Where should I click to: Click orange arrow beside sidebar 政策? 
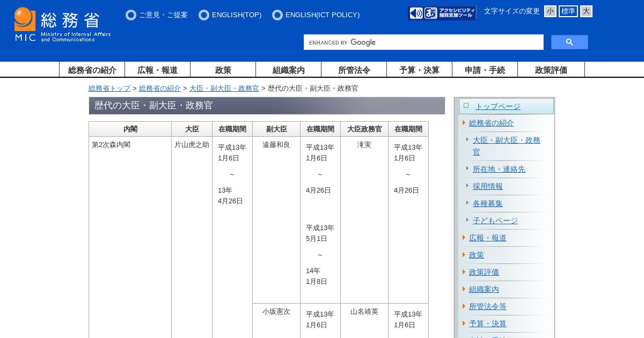pos(464,254)
